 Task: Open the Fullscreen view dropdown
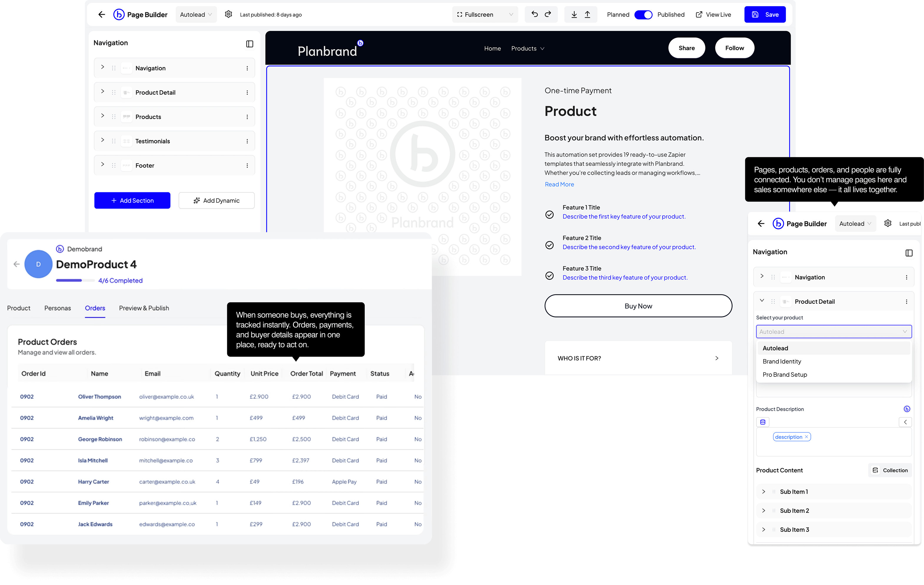(x=485, y=15)
